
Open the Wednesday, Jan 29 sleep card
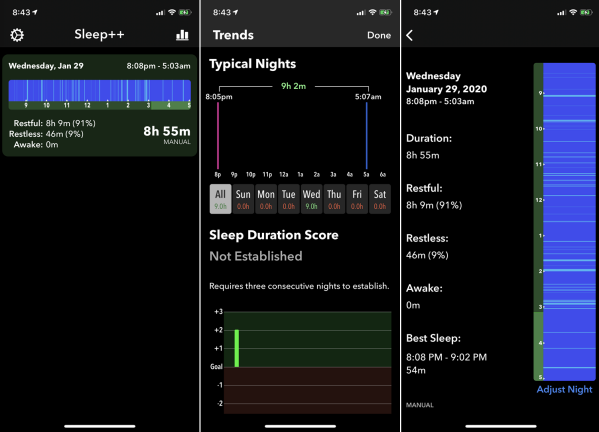click(x=100, y=105)
